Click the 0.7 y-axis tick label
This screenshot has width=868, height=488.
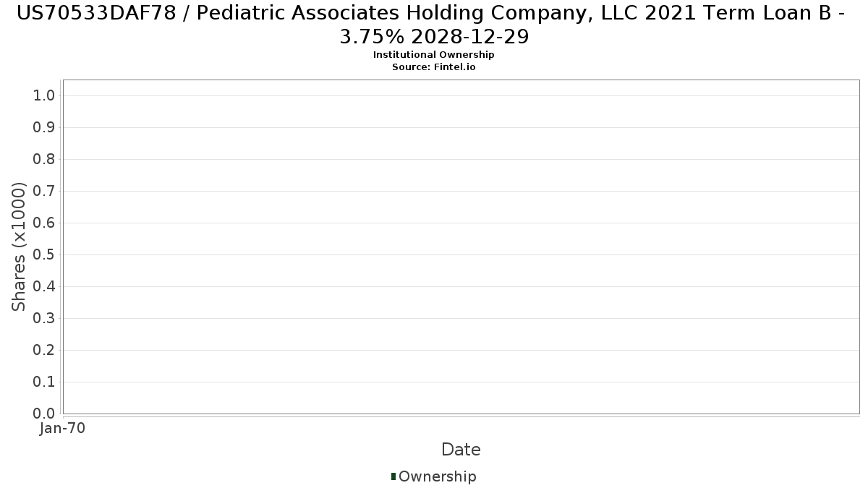point(44,191)
